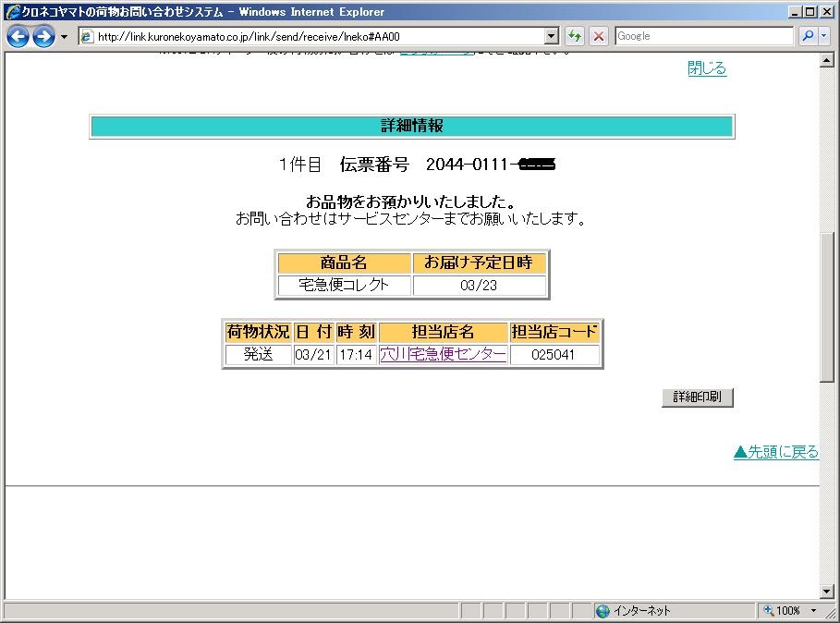
Task: Select the 17:14 time cell
Action: click(357, 354)
